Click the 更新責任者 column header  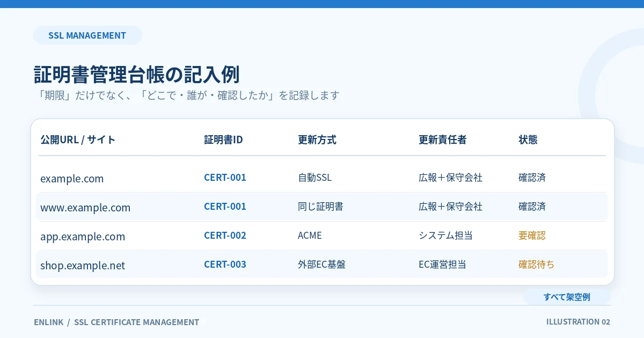coord(443,140)
